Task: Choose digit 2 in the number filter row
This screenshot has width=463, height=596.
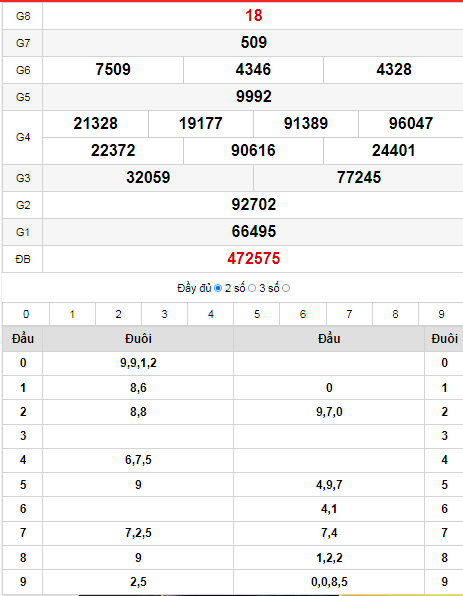Action: pos(118,314)
